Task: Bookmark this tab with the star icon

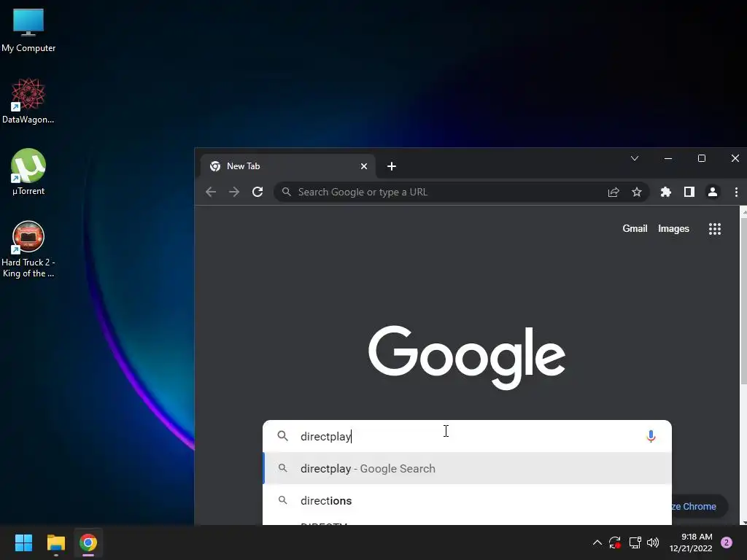Action: coord(636,192)
